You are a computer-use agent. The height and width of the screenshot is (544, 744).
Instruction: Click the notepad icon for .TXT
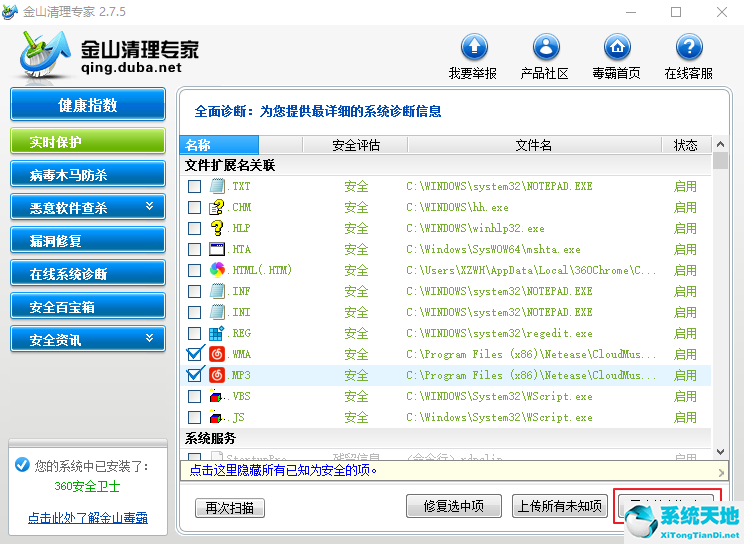point(217,186)
